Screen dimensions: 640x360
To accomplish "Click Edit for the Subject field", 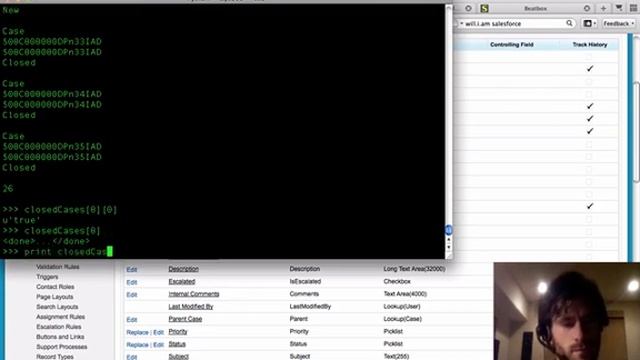I will 131,357.
